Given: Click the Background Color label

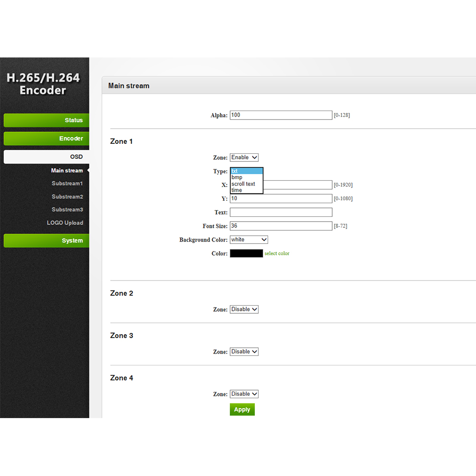Looking at the screenshot, I should (204, 240).
